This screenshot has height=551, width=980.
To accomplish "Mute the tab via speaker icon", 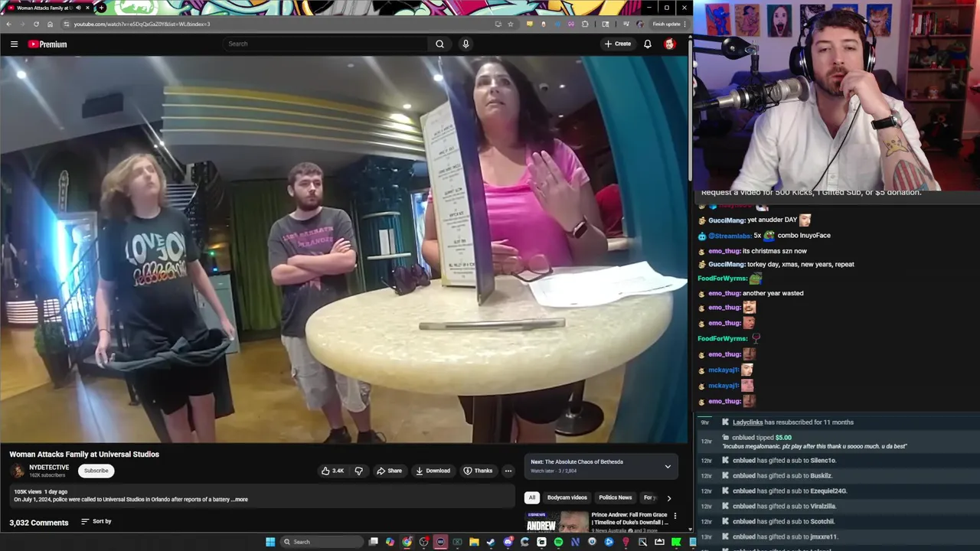I will [x=78, y=8].
